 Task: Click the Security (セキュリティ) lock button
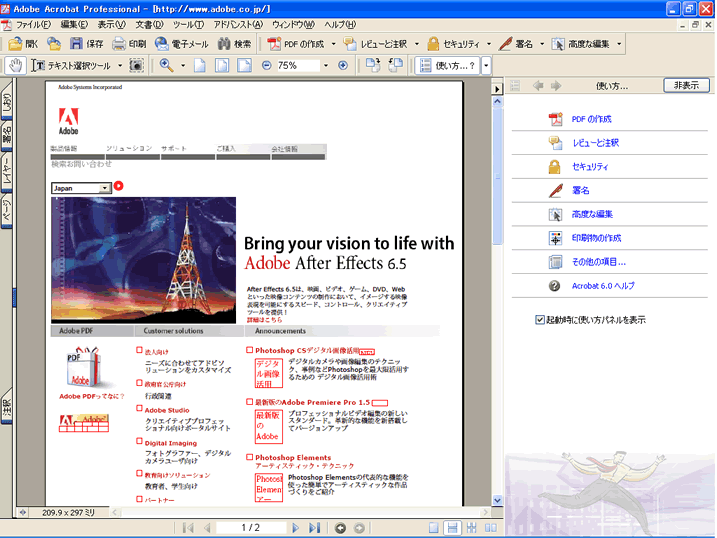(x=454, y=44)
